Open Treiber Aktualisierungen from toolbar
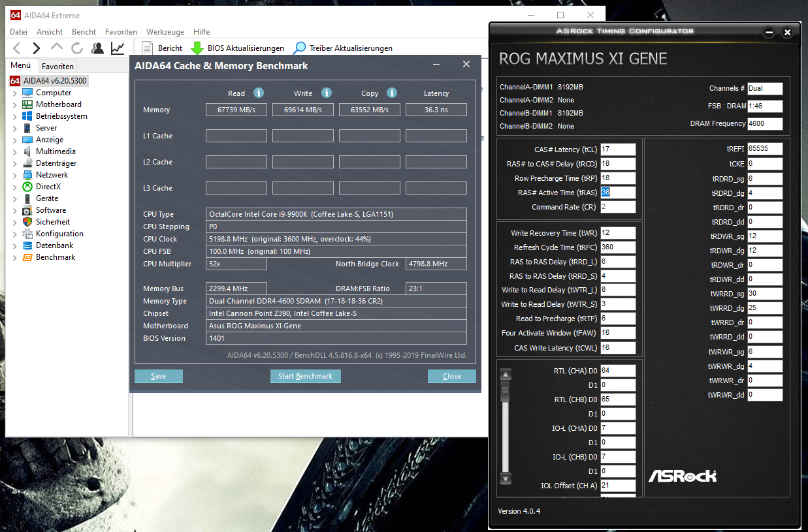The width and height of the screenshot is (808, 532). (343, 48)
